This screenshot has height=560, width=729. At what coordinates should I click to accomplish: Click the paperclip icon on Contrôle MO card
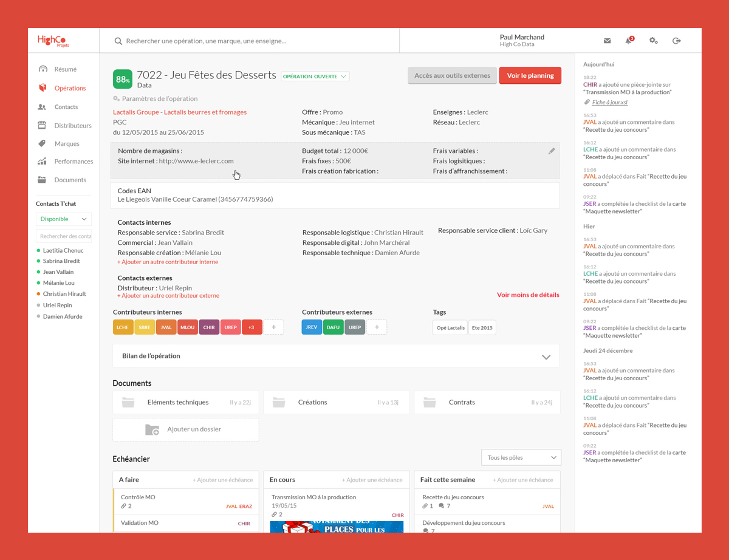click(123, 506)
